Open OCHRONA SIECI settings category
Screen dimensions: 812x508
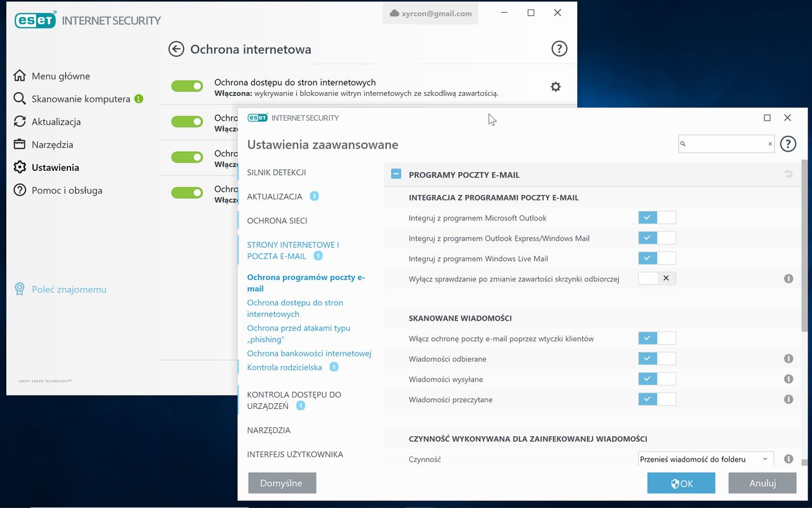pyautogui.click(x=277, y=220)
